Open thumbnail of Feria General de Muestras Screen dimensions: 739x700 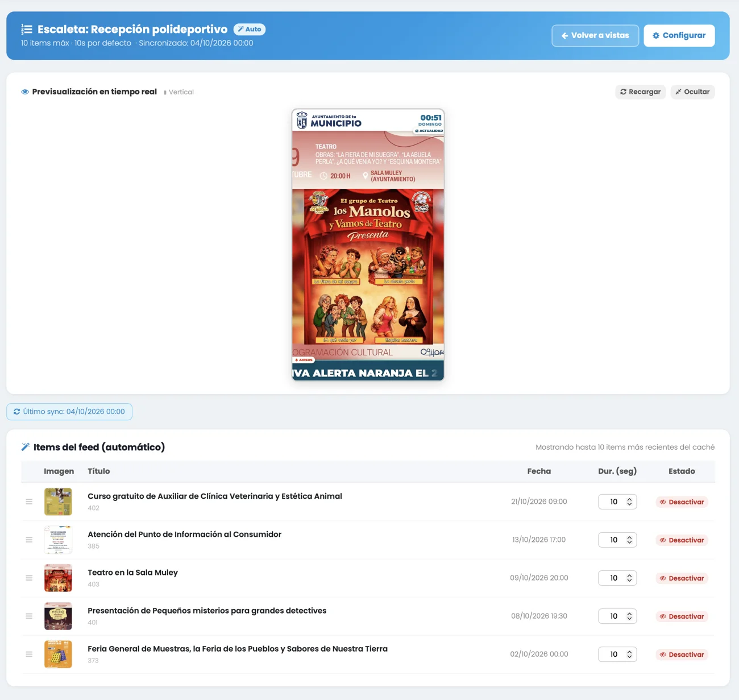[58, 654]
